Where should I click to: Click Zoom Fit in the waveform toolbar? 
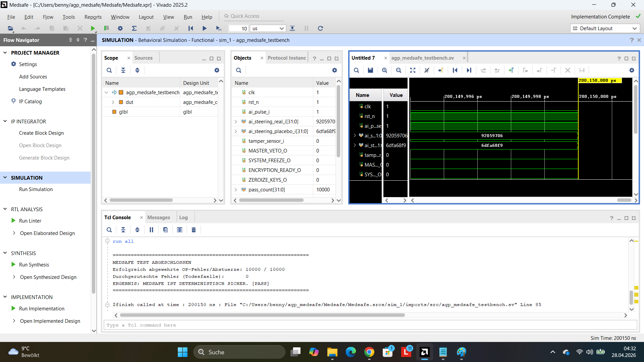point(413,70)
